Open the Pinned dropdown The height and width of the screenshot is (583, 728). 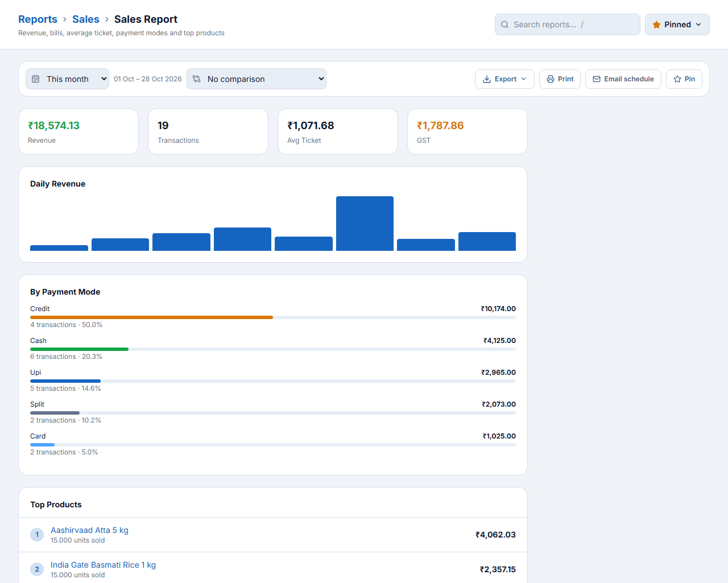(677, 24)
